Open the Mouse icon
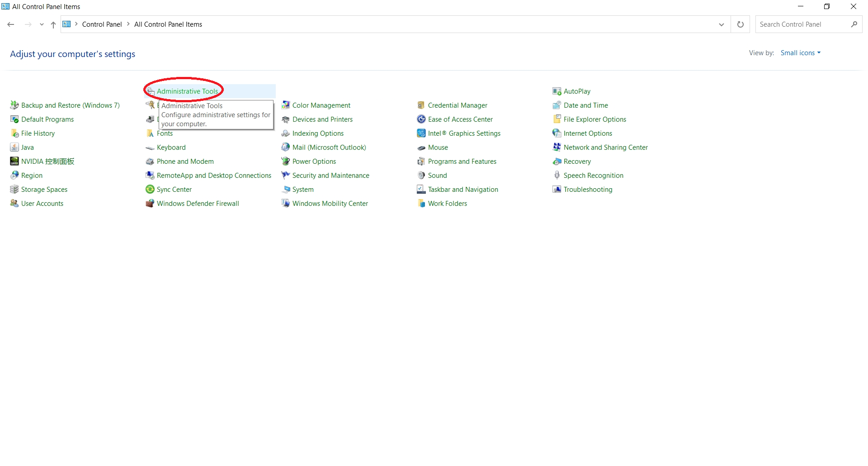Image resolution: width=868 pixels, height=466 pixels. pos(421,147)
